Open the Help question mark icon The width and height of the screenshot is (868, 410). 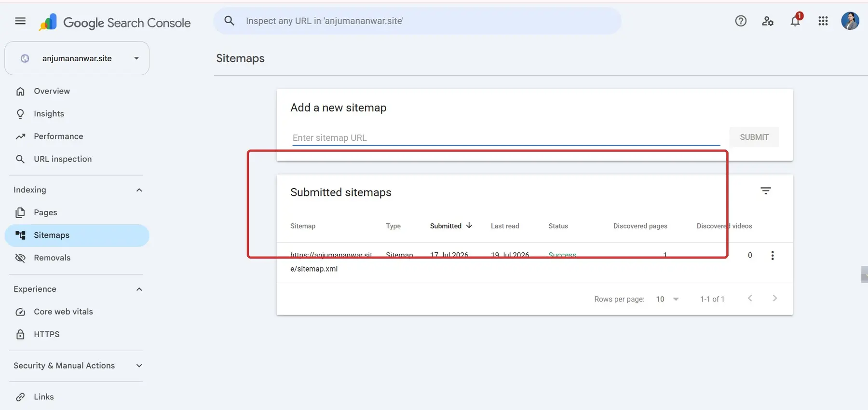(741, 21)
